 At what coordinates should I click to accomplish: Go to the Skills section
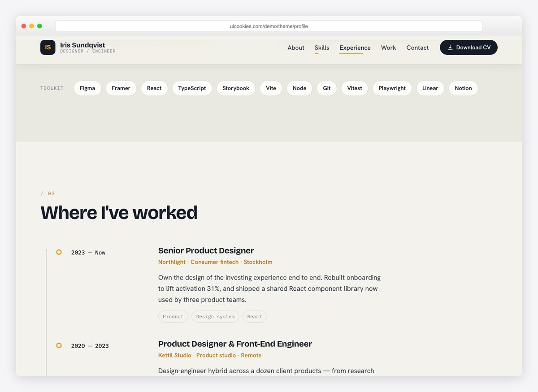pos(322,47)
